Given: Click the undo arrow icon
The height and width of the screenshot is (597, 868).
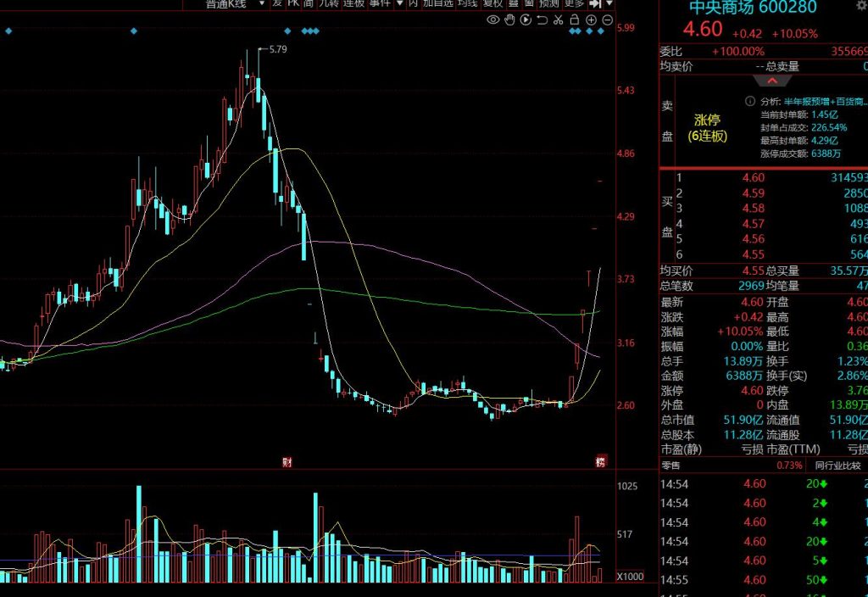Looking at the screenshot, I should tap(542, 20).
